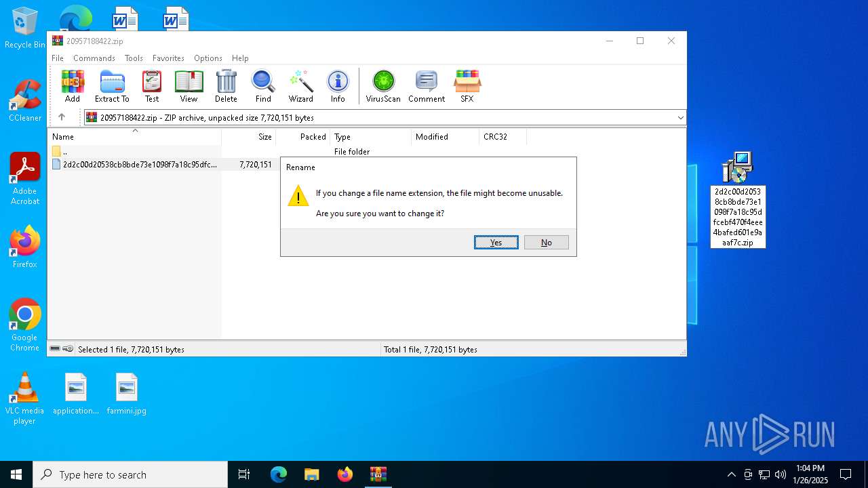Click the status bar disk icon
Viewport: 868px width, 488px height.
point(55,349)
